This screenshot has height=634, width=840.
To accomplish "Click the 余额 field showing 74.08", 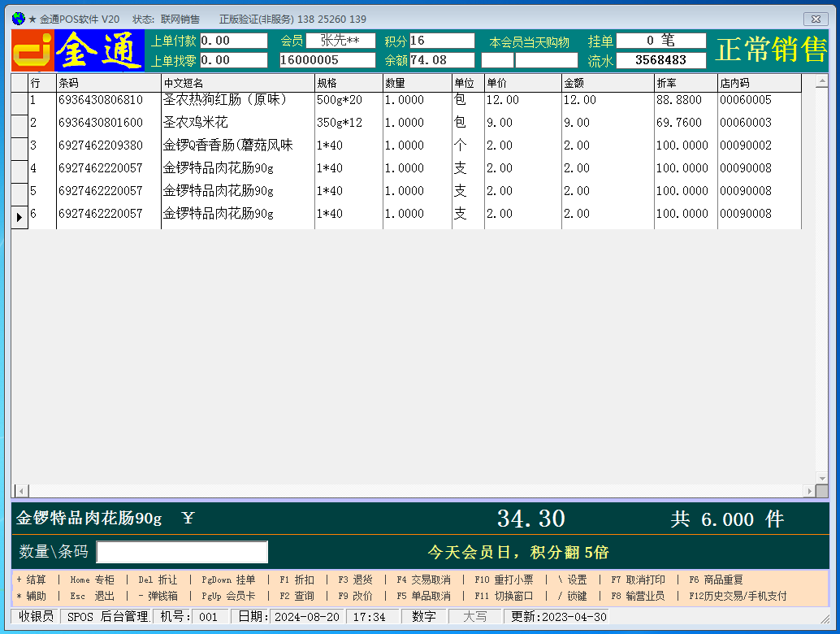I will coord(442,60).
